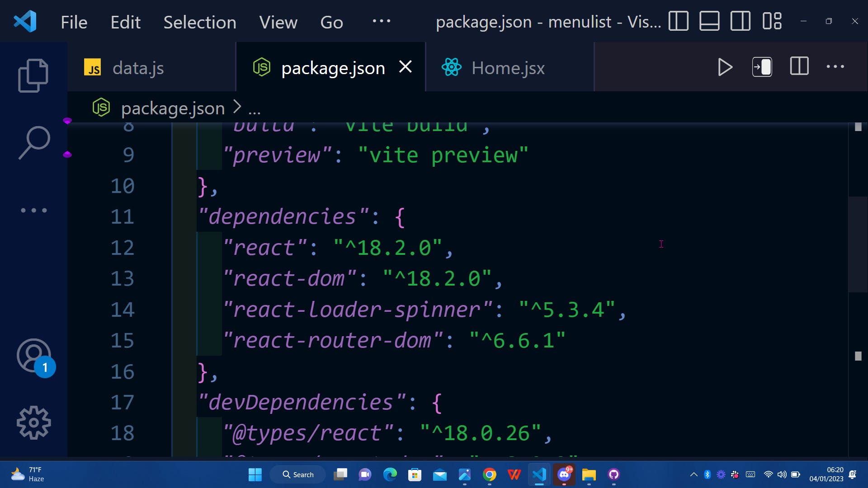868x488 pixels.
Task: Open the Manage gear icon
Action: 33,422
